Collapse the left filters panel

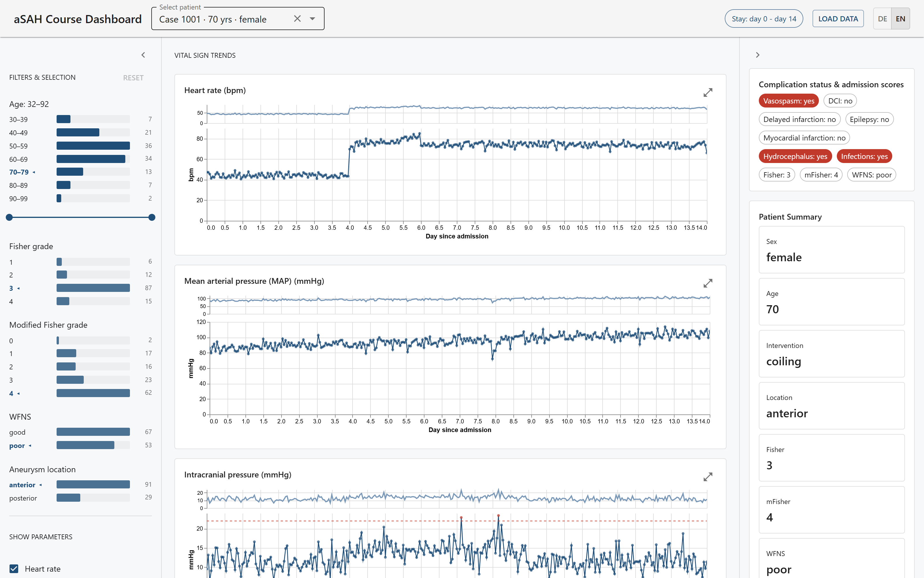click(143, 55)
